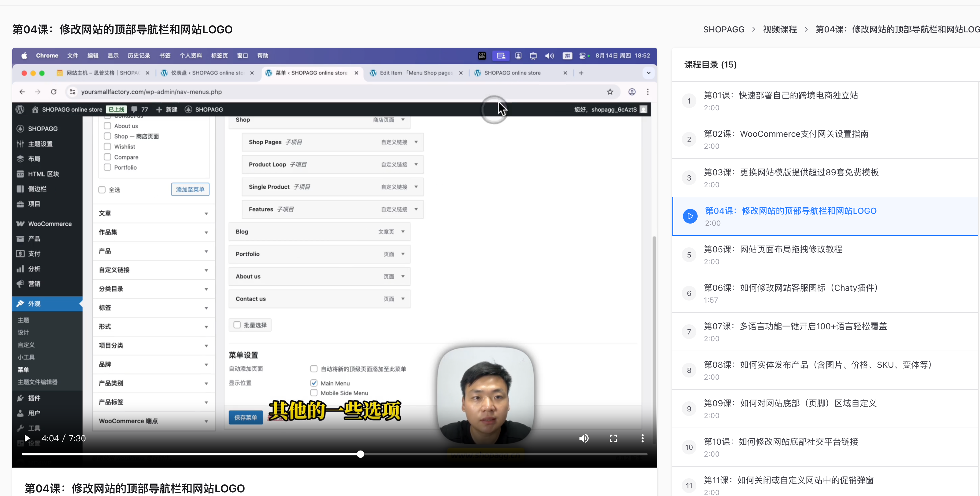Open Chrome's three-dot menu

click(648, 92)
